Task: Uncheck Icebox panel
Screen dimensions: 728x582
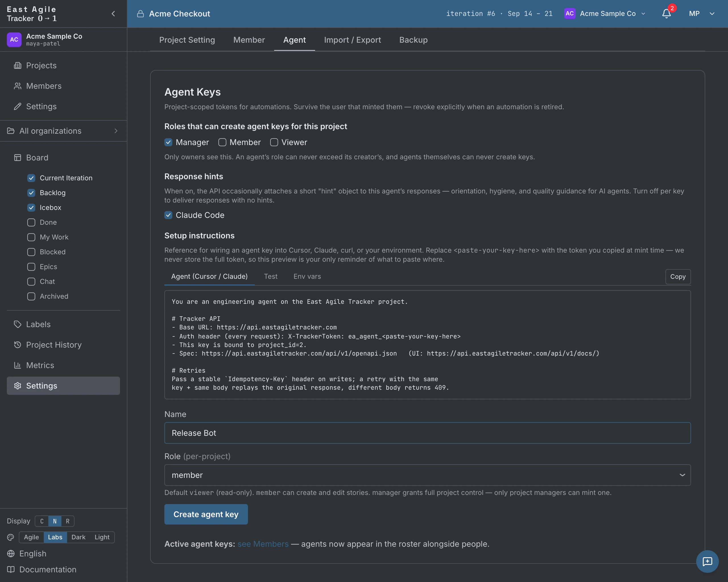Action: pyautogui.click(x=31, y=208)
